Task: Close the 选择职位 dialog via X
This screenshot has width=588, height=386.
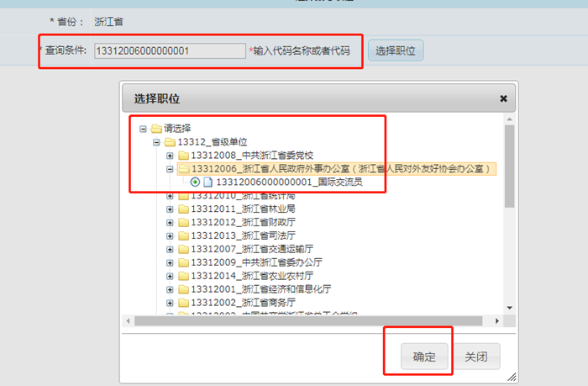Action: tap(504, 98)
